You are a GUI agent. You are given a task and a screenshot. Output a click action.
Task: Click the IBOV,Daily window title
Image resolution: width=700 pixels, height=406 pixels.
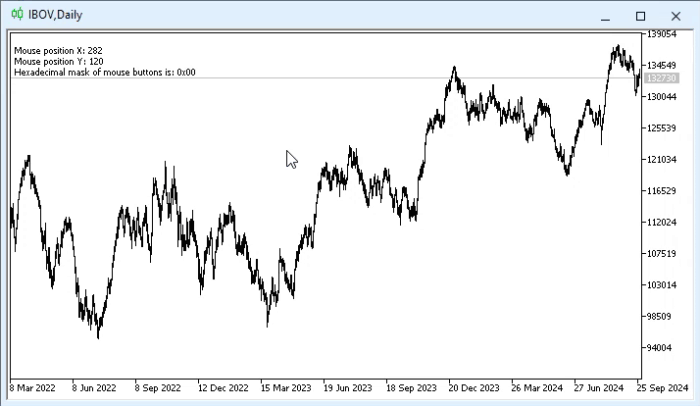(x=55, y=15)
